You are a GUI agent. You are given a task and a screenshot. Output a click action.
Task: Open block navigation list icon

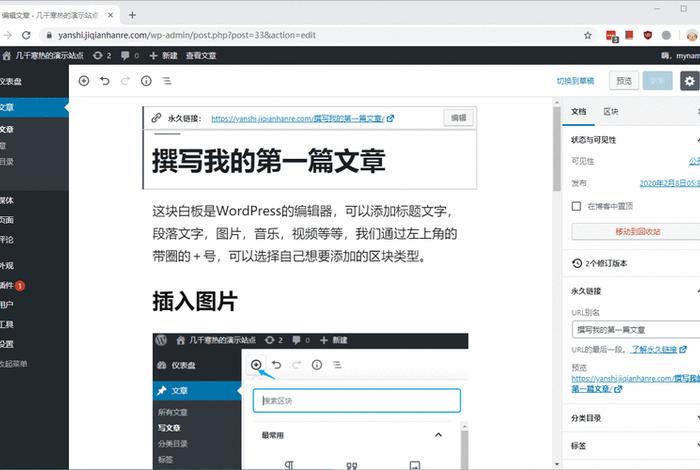(167, 81)
